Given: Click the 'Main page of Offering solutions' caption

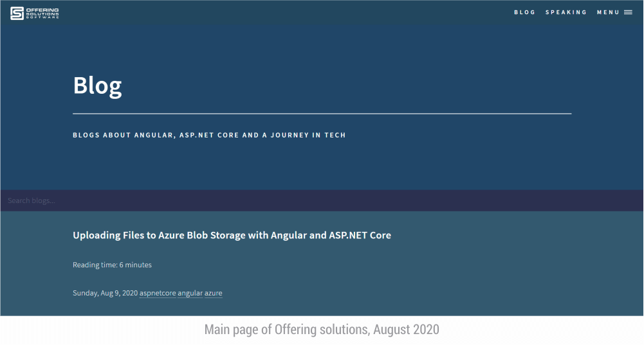Looking at the screenshot, I should [x=322, y=330].
